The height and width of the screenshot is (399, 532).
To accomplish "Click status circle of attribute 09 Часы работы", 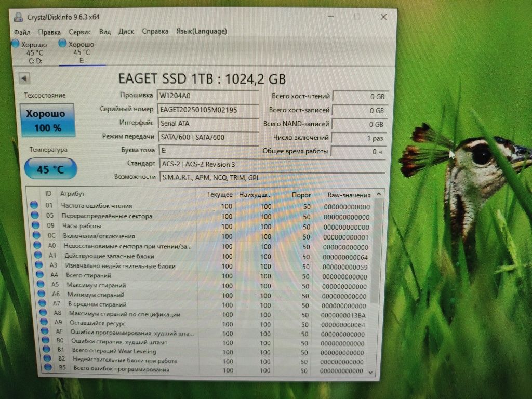I will pos(36,225).
